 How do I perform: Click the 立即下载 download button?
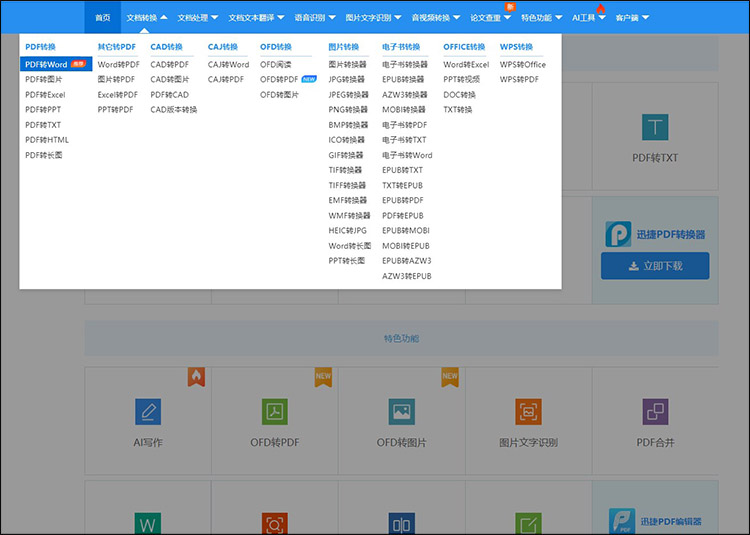click(655, 266)
